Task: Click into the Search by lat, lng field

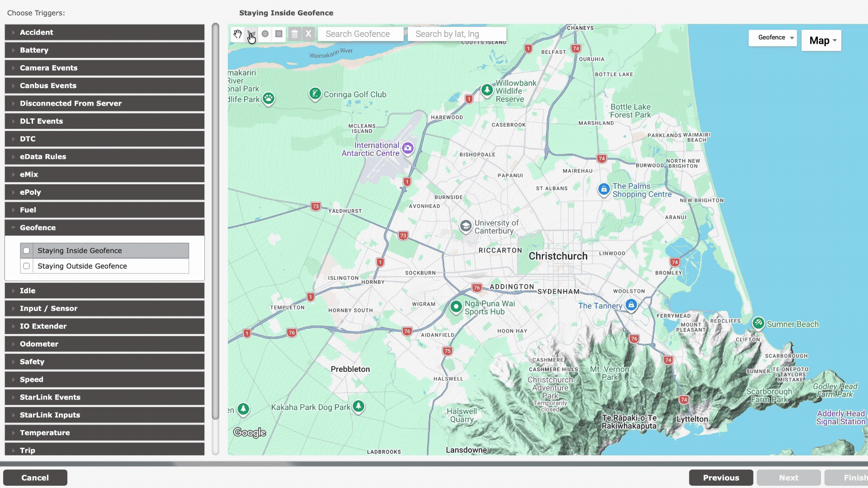Action: pyautogui.click(x=457, y=34)
